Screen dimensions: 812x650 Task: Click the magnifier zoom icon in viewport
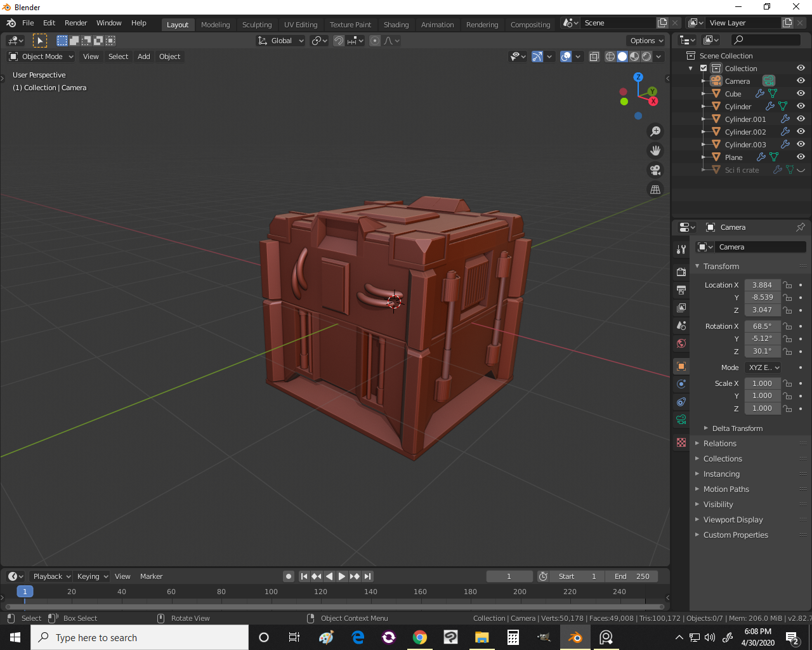(x=655, y=131)
